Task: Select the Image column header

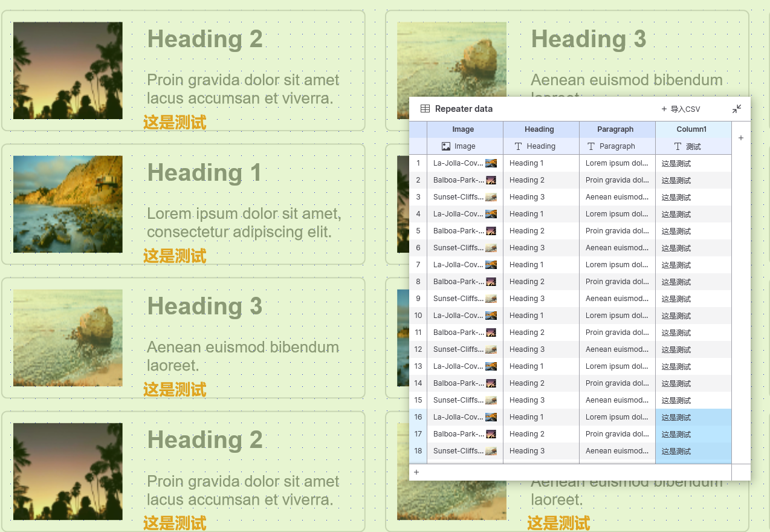Action: pos(465,129)
